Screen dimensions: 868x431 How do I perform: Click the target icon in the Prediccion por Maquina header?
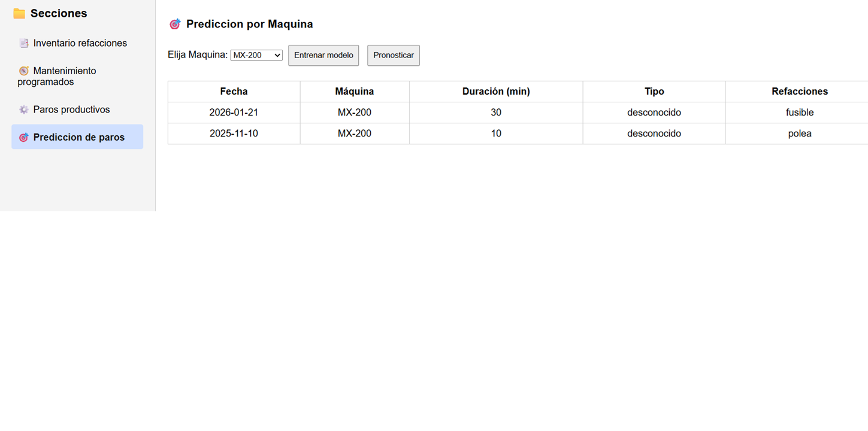(175, 23)
